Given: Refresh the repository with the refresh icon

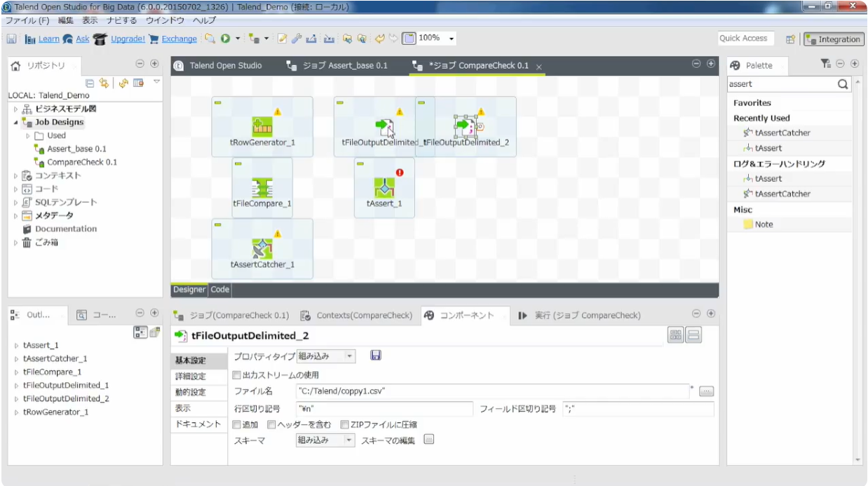Looking at the screenshot, I should [x=123, y=83].
